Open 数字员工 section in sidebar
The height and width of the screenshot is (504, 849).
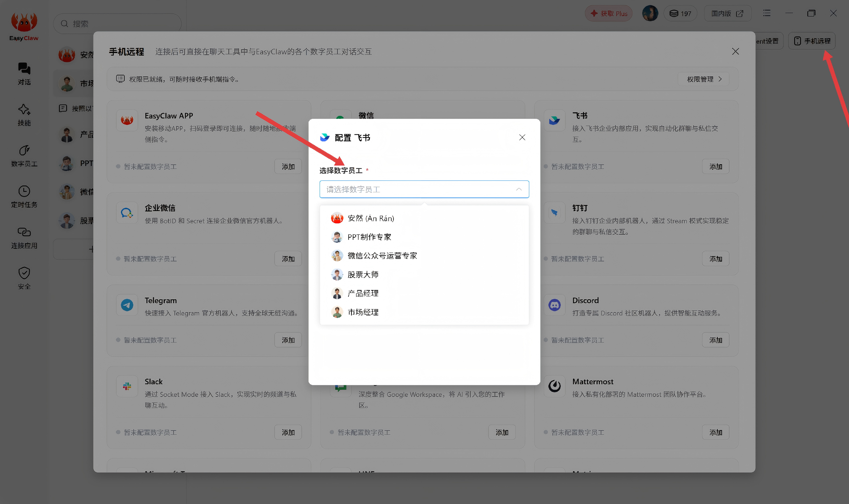click(x=24, y=156)
